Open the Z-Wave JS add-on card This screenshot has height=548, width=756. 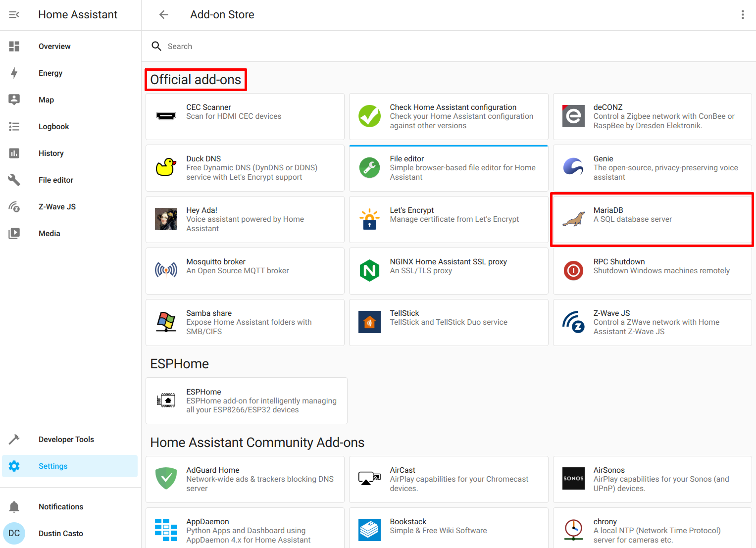pos(653,323)
